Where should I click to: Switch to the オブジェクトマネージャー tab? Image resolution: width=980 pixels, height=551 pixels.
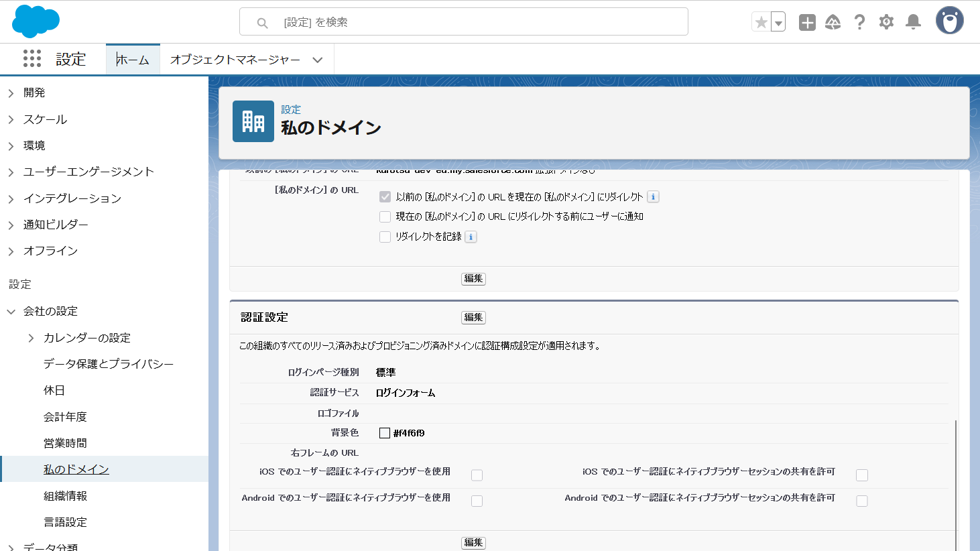(235, 60)
